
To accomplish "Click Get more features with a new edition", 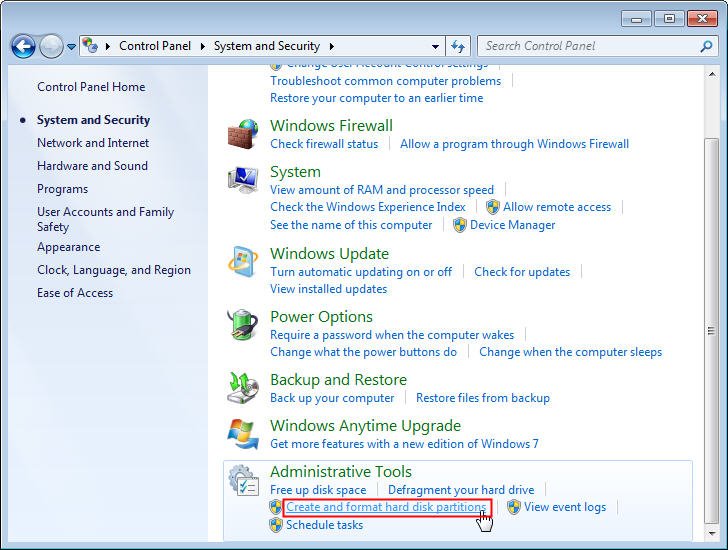I will pos(404,444).
